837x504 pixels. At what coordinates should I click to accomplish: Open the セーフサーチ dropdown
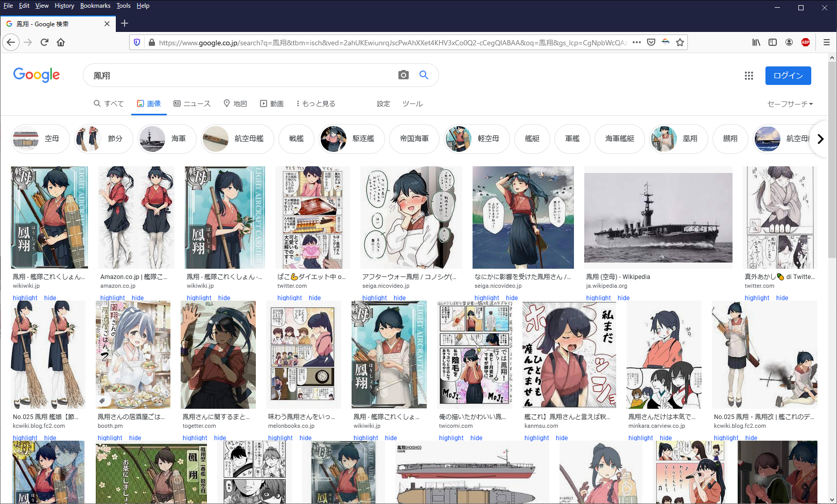click(790, 103)
